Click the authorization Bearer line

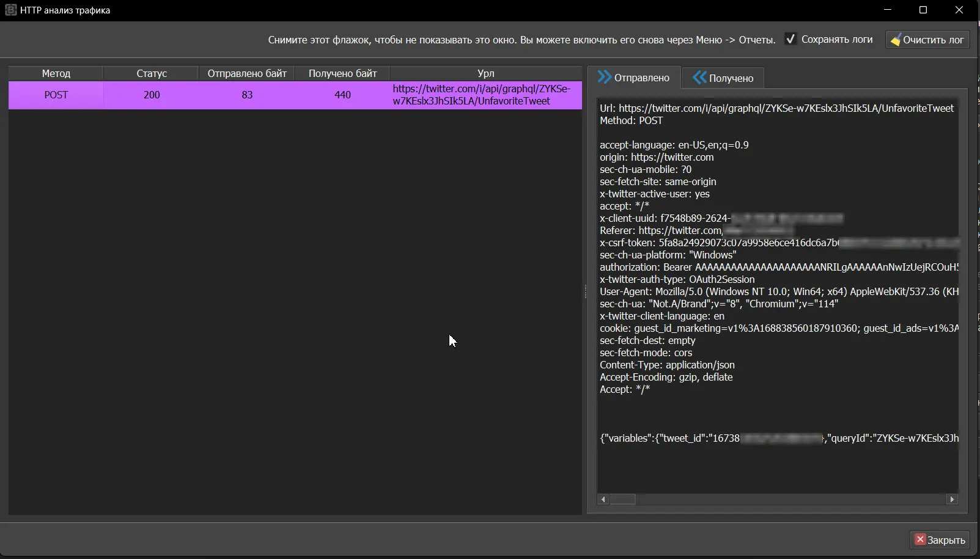pos(779,267)
